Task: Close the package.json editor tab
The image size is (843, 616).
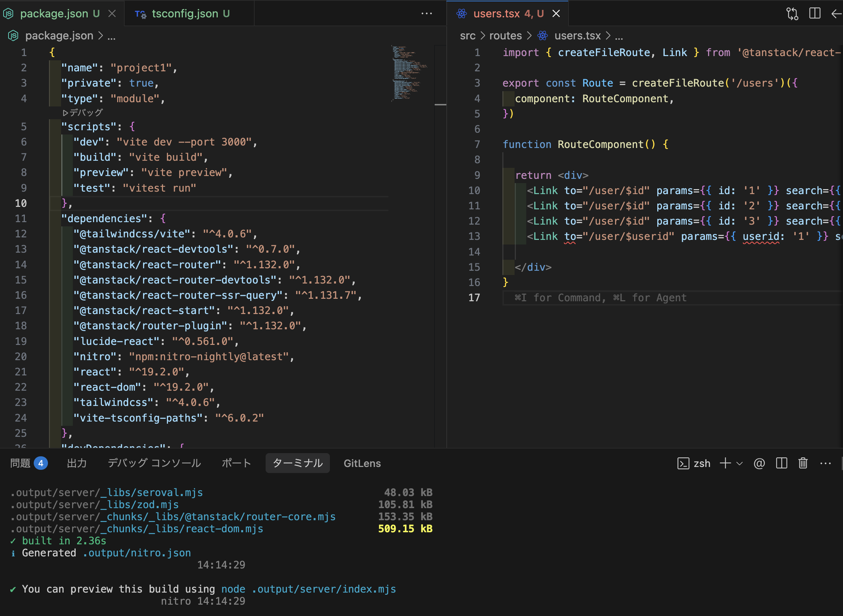Action: pyautogui.click(x=112, y=14)
